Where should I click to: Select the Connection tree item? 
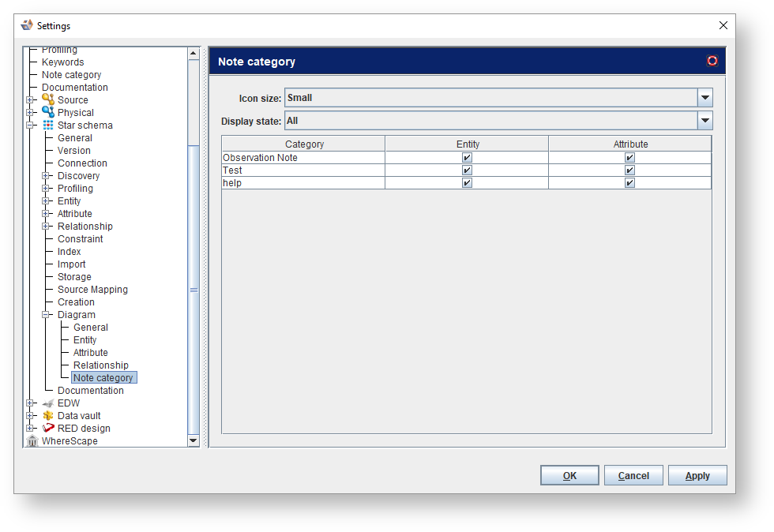(x=82, y=163)
